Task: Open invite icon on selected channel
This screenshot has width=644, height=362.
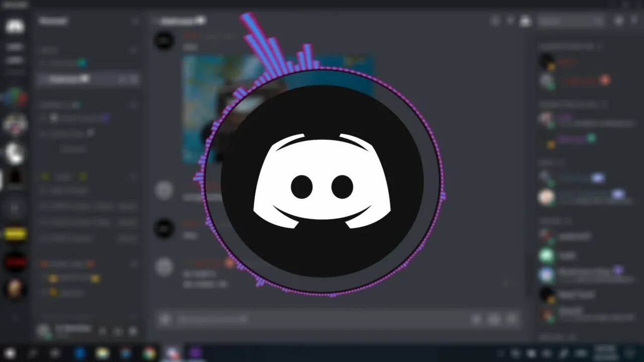Action: (122, 79)
